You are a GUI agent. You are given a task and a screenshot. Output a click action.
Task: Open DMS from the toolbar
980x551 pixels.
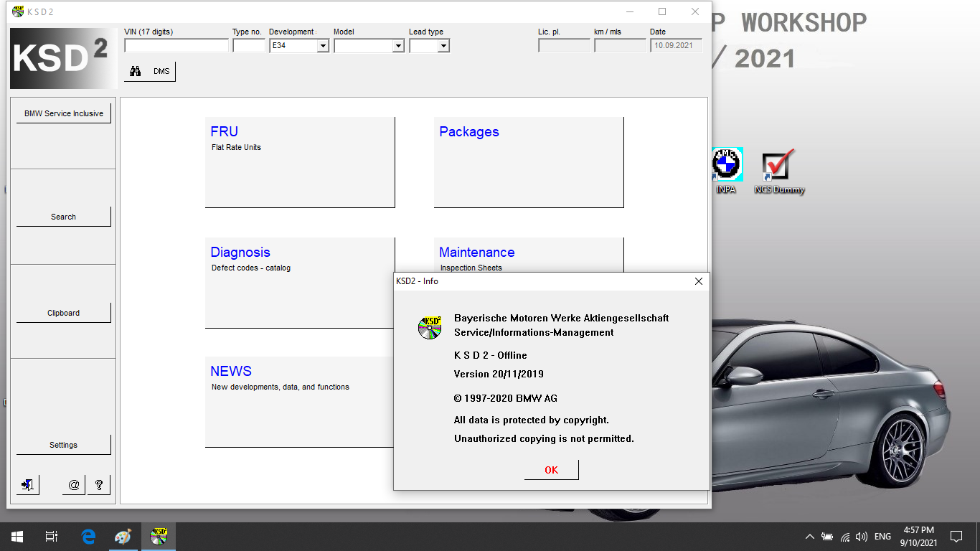161,72
